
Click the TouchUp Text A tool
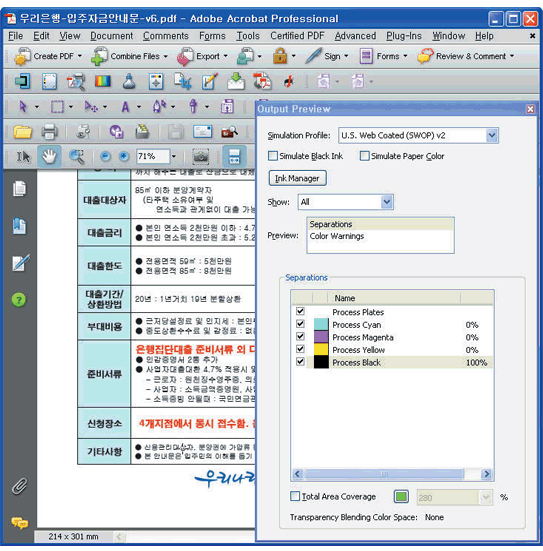125,106
